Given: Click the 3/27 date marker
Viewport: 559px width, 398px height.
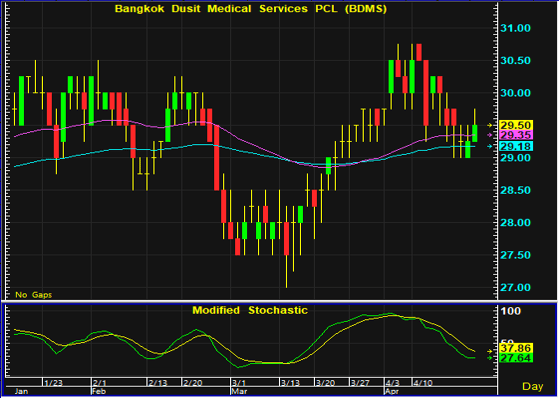Looking at the screenshot, I should (360, 383).
